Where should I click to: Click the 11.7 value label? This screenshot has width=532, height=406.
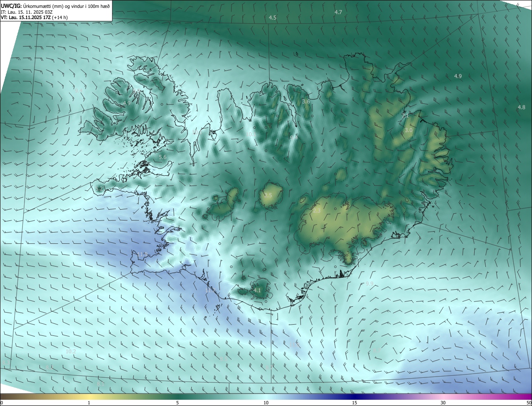tap(210, 291)
